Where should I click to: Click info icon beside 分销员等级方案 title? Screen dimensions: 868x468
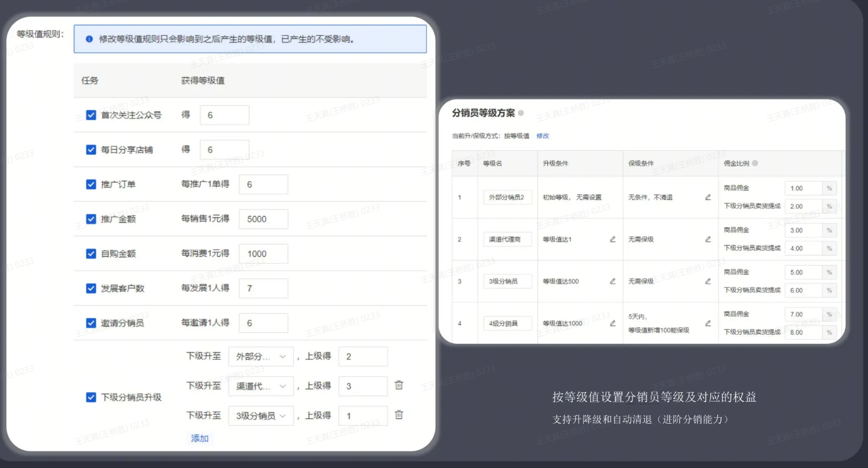coord(521,113)
